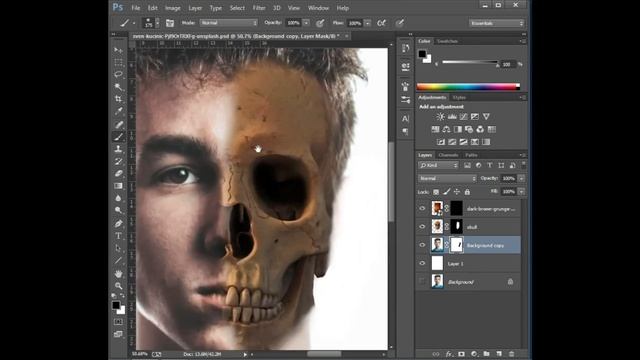The image size is (640, 360).
Task: Toggle Lock transparent pixels
Action: click(436, 191)
